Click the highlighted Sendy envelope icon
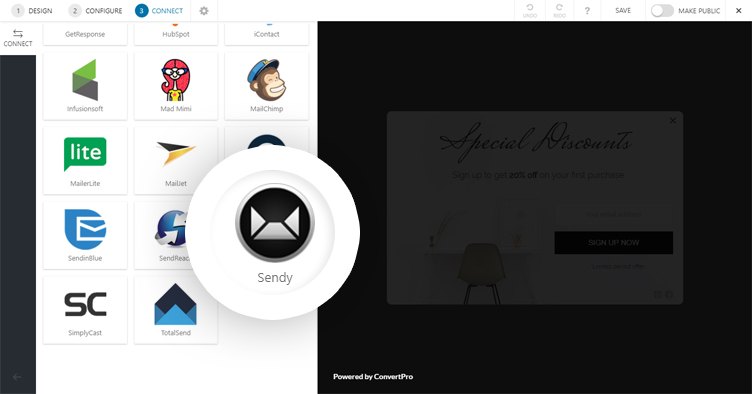Screen dimensions: 752x394 tap(275, 223)
